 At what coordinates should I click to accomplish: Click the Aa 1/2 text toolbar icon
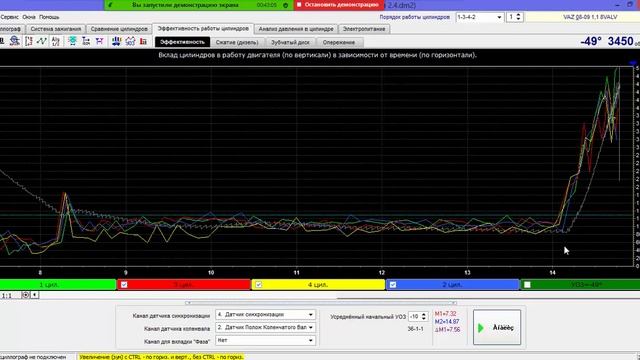click(56, 41)
